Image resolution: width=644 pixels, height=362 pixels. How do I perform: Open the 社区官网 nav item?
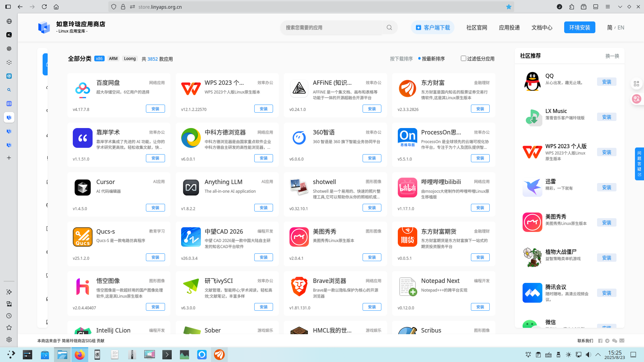click(x=477, y=27)
